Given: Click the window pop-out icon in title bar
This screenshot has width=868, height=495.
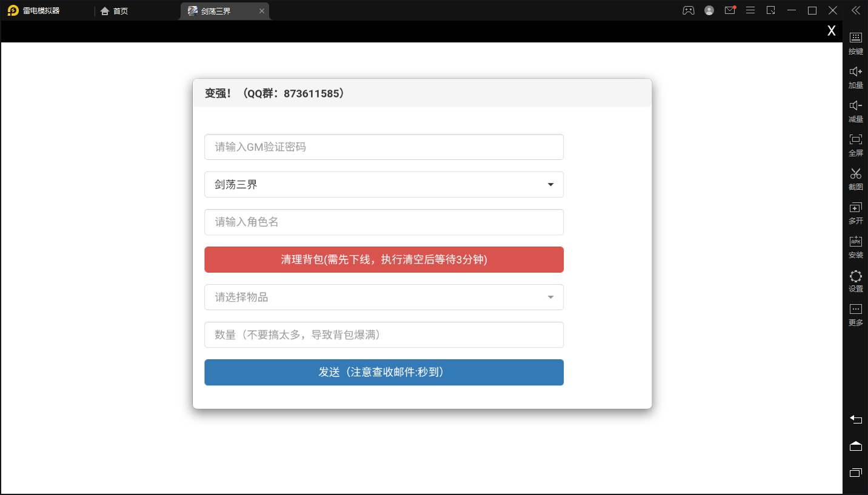Looking at the screenshot, I should click(771, 10).
